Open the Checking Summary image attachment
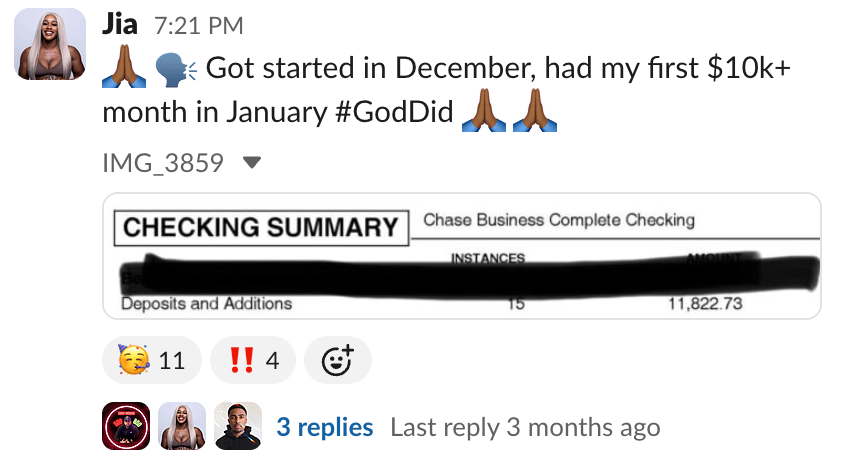The width and height of the screenshot is (844, 474). (x=461, y=256)
